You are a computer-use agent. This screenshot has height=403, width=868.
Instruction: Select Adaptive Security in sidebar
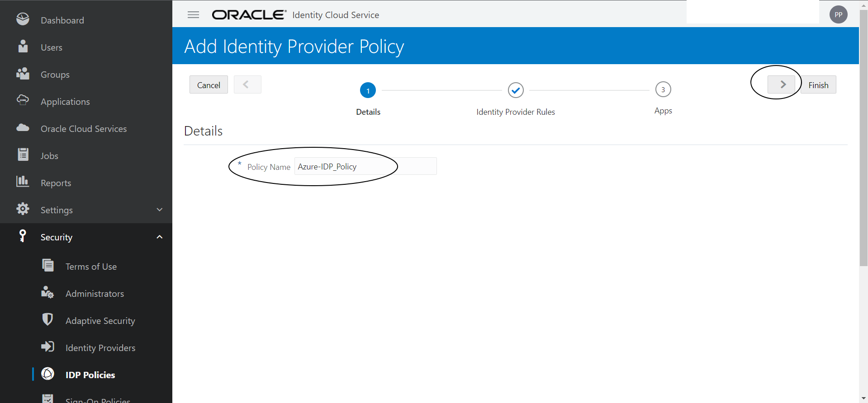[x=100, y=321]
